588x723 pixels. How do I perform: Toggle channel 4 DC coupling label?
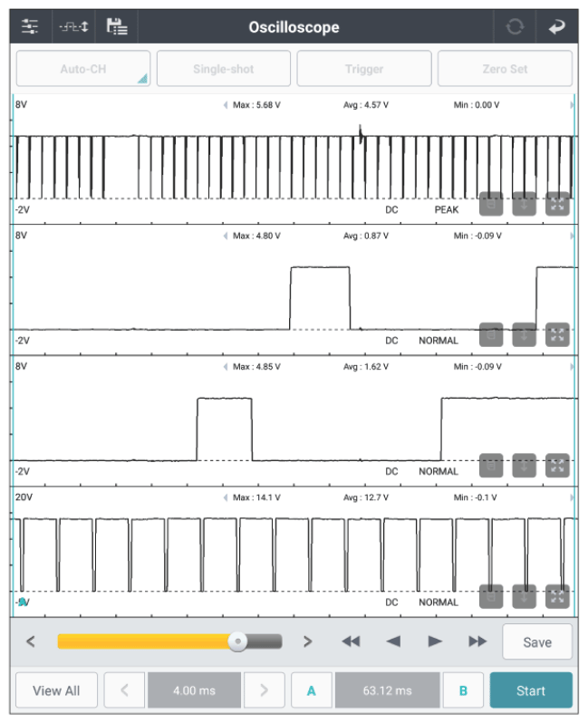(391, 602)
